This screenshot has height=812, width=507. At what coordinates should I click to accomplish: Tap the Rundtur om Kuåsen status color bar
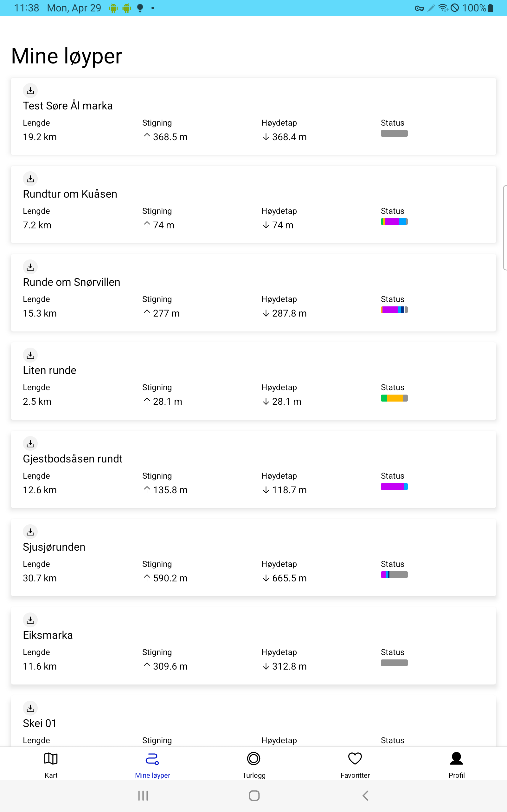pos(394,221)
